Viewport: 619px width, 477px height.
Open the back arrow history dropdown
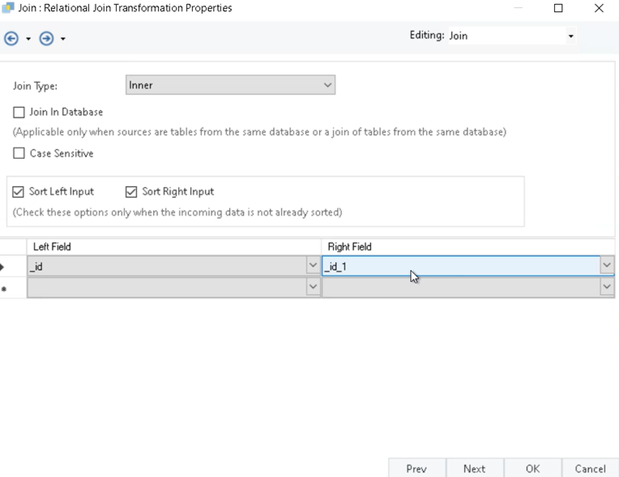[28, 39]
